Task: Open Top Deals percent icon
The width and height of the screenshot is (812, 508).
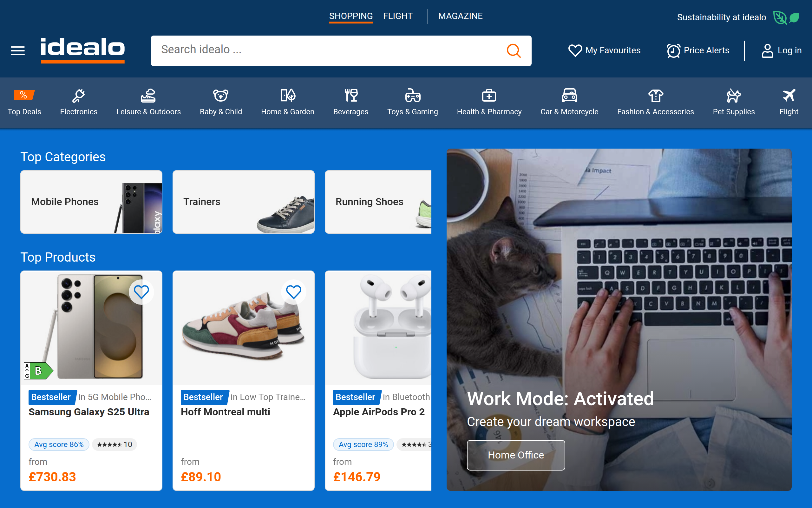Action: tap(24, 95)
